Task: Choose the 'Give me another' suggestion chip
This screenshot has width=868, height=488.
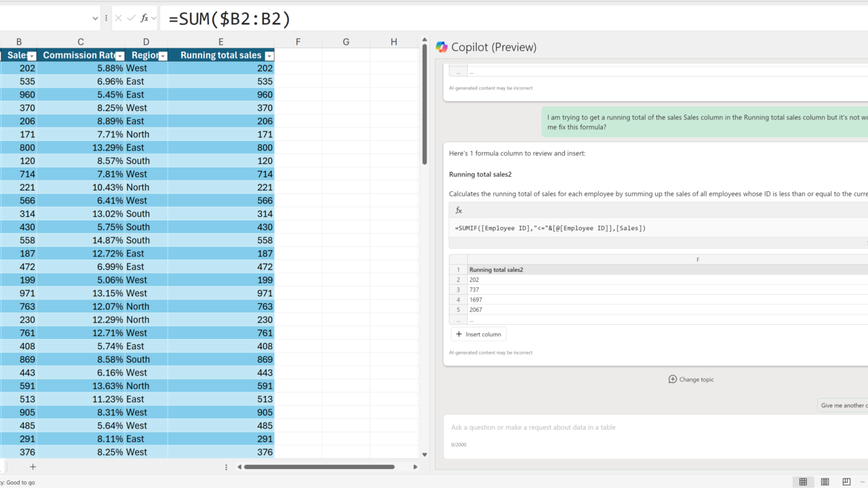Action: 842,405
